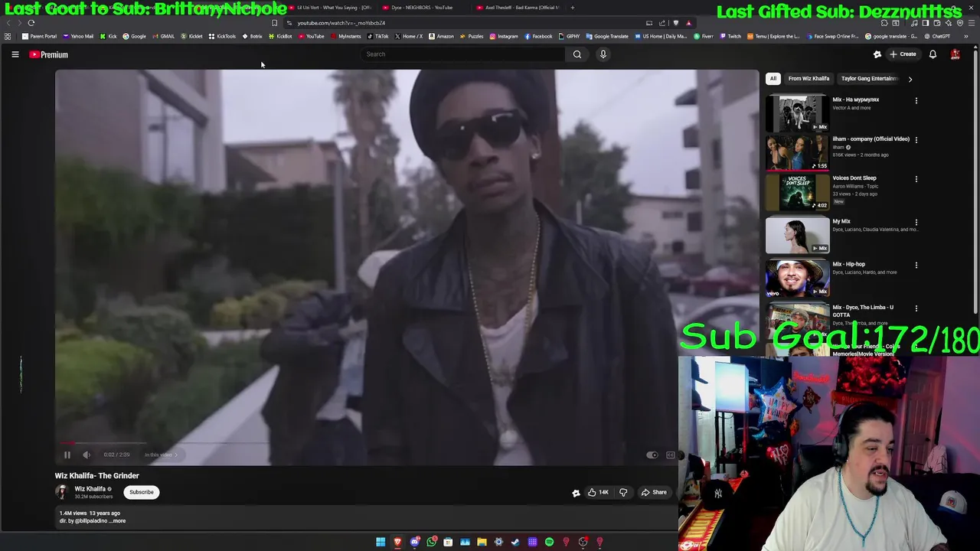Switch to 'Axel Thesleff - Bad Karma' tab
This screenshot has height=551, width=980.
[521, 8]
